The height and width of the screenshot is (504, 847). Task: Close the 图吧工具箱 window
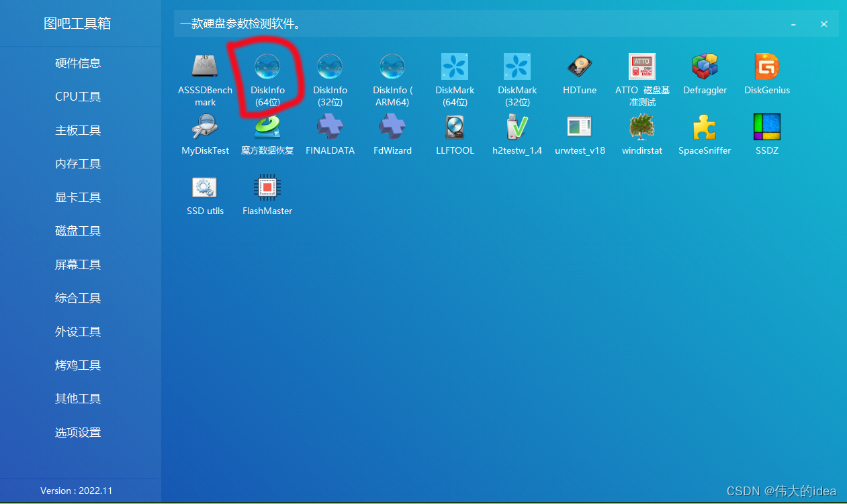[824, 24]
